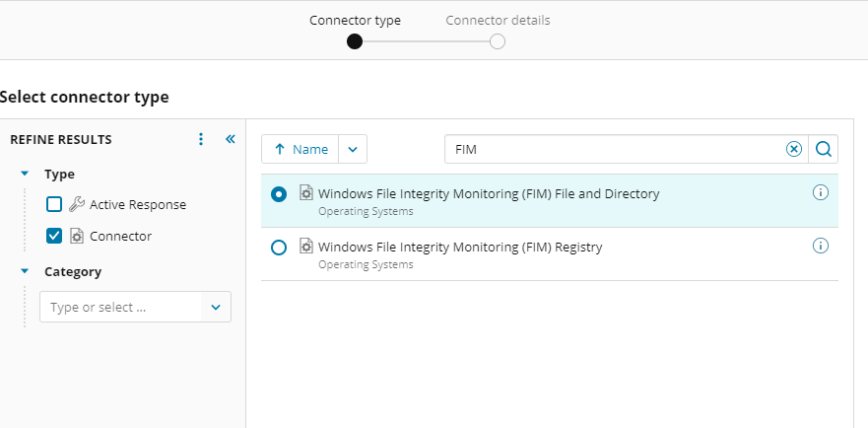Select the FIM Registry radio button
This screenshot has height=428, width=868.
tap(279, 248)
